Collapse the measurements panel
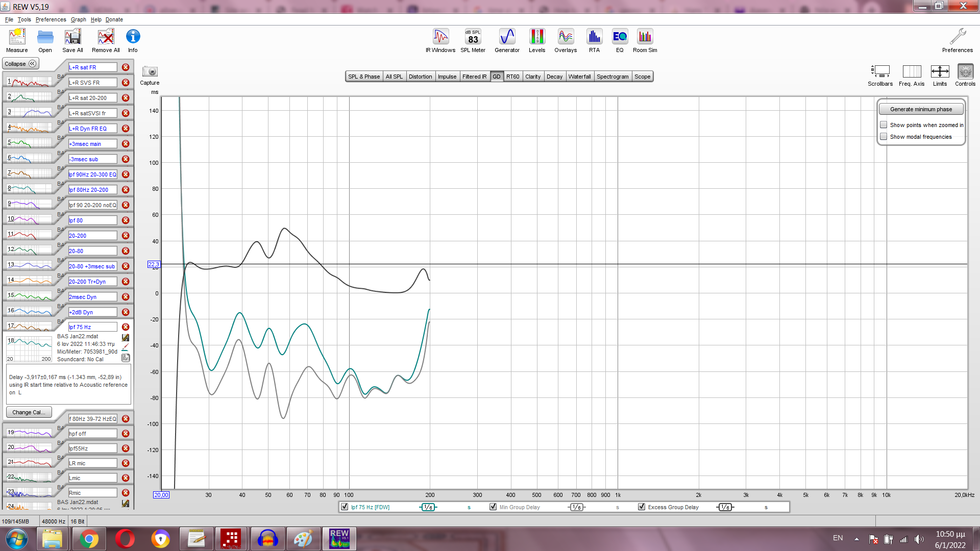The width and height of the screenshot is (980, 551). coord(20,64)
